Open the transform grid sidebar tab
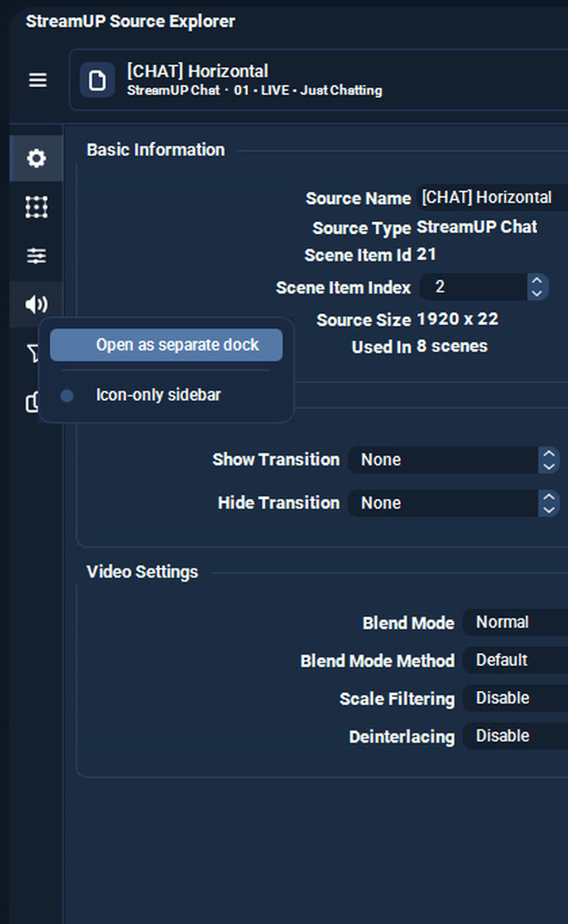Screen dimensions: 568x924 pyautogui.click(x=36, y=206)
